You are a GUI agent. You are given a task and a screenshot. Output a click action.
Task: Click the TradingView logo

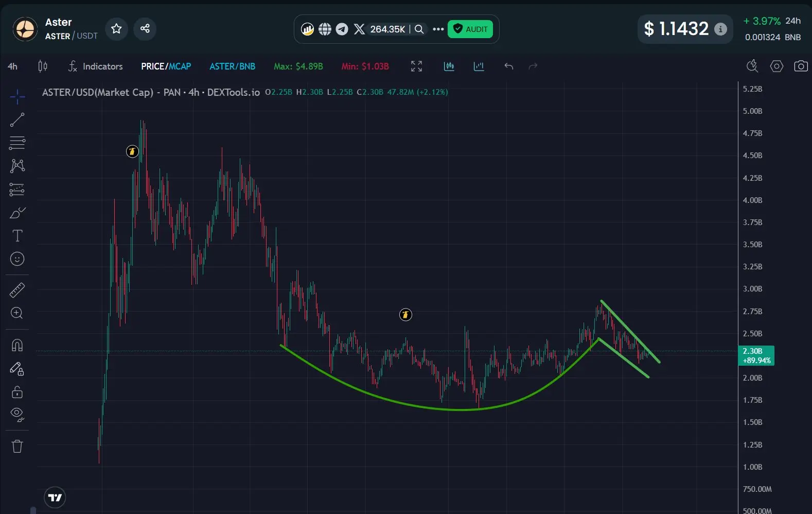tap(55, 498)
